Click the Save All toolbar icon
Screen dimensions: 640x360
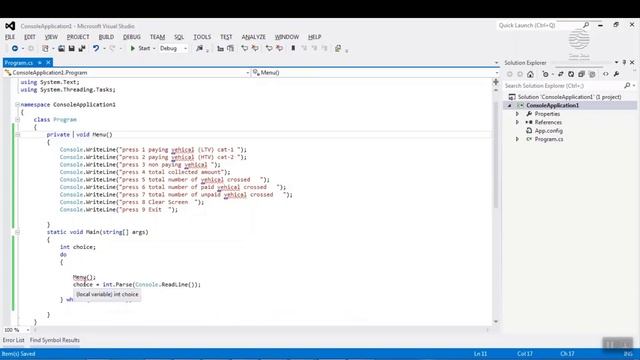click(x=82, y=49)
